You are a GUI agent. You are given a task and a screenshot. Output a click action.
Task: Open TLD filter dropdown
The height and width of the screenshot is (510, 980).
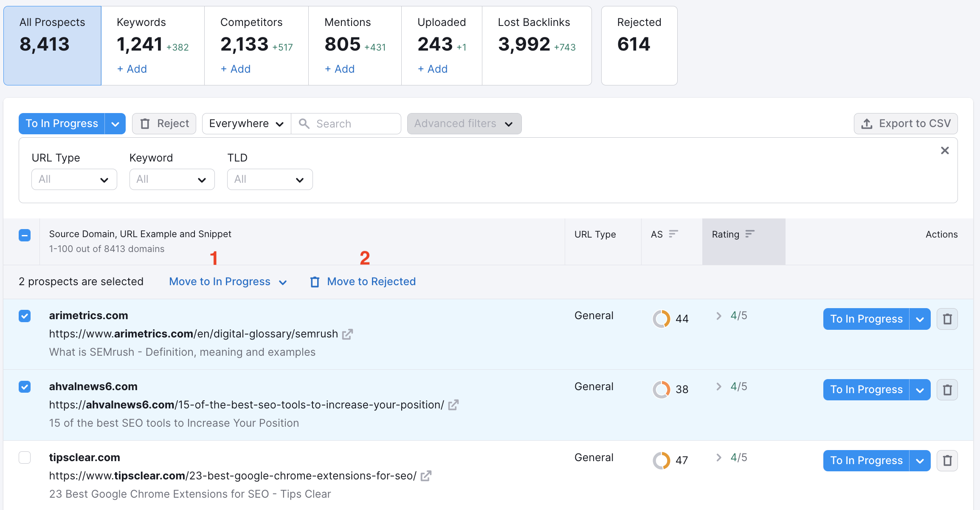pyautogui.click(x=270, y=179)
